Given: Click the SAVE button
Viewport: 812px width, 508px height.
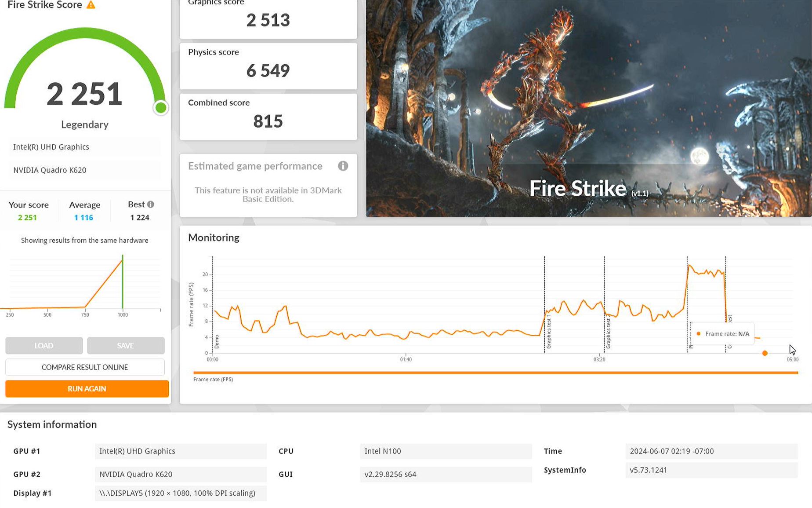Looking at the screenshot, I should [126, 346].
